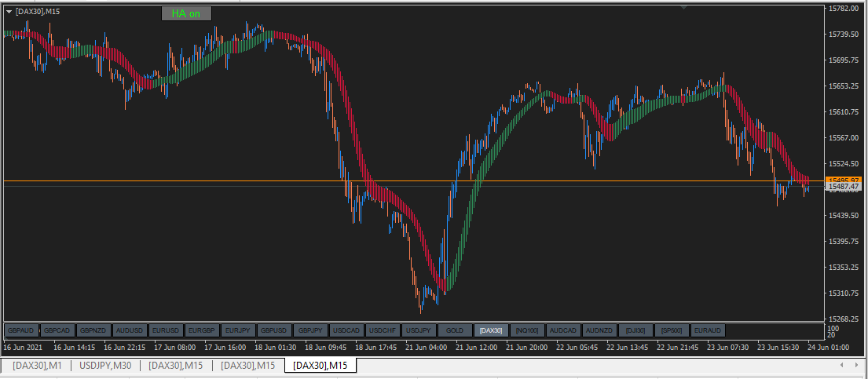Click the 15567.00 price axis value
The width and height of the screenshot is (868, 379).
844,138
